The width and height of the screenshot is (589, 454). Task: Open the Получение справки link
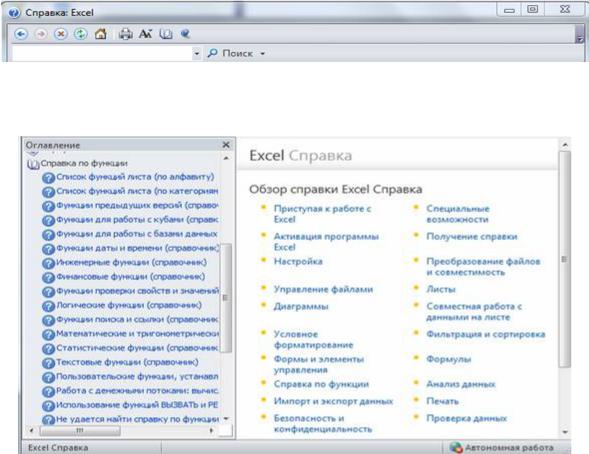pyautogui.click(x=472, y=237)
